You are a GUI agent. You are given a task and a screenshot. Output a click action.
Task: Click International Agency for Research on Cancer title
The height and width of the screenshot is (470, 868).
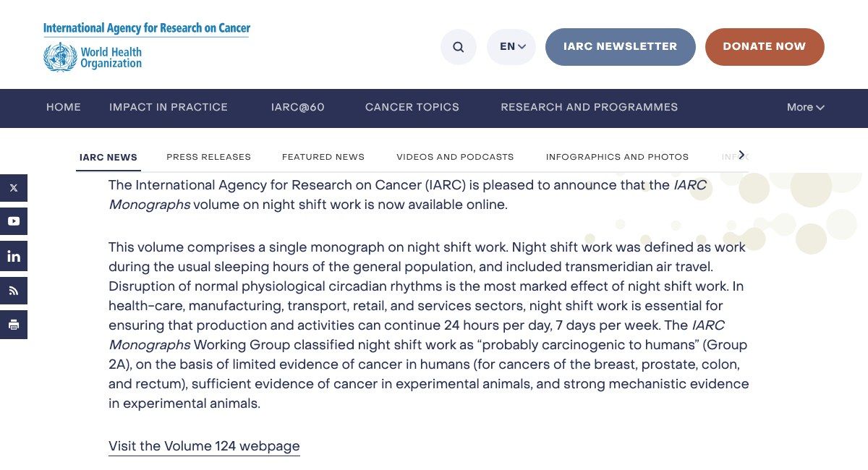[x=147, y=29]
